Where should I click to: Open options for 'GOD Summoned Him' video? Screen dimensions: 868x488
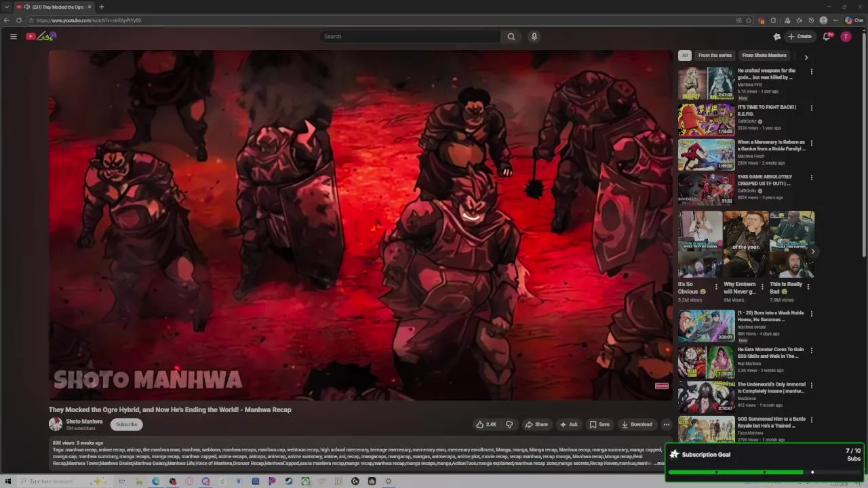click(x=811, y=420)
